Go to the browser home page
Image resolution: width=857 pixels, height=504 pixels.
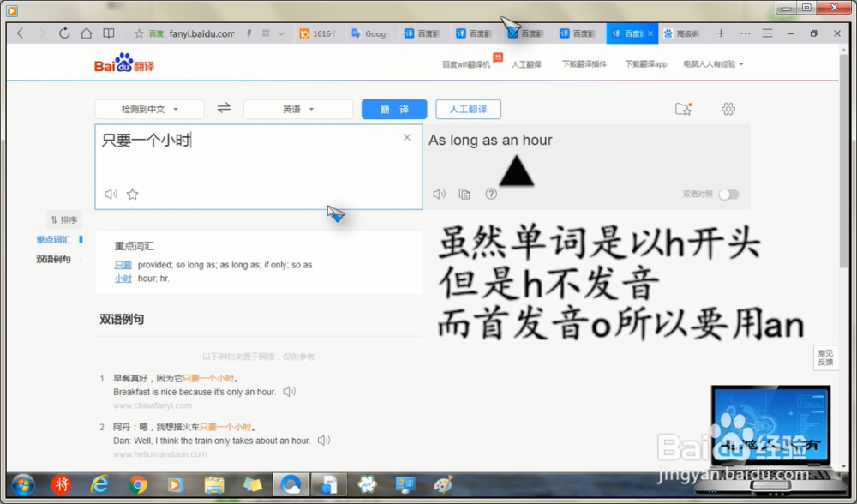[87, 33]
